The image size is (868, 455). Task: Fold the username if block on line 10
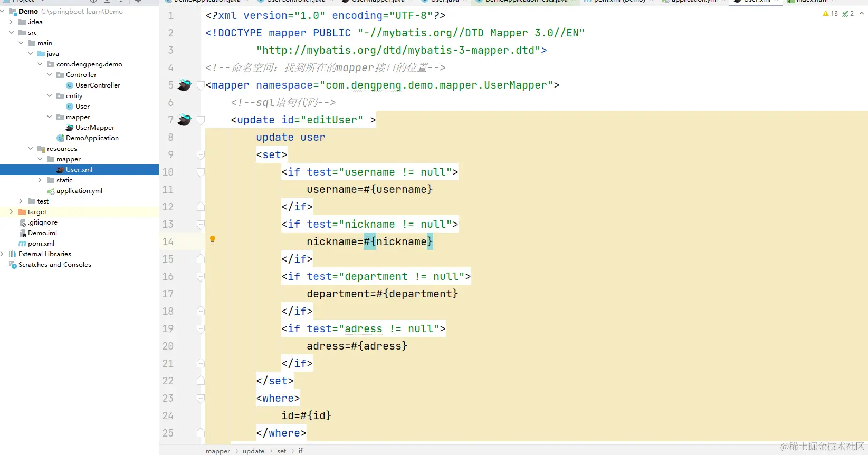point(201,172)
